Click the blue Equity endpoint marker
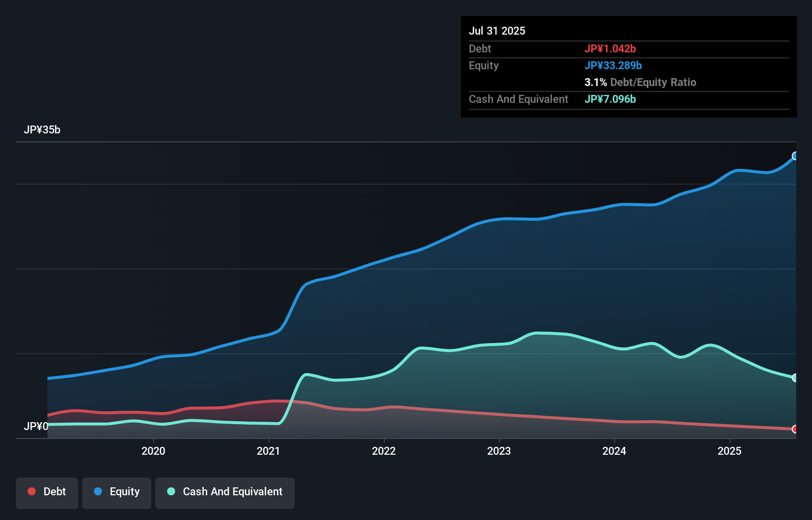This screenshot has width=812, height=520. [x=795, y=156]
